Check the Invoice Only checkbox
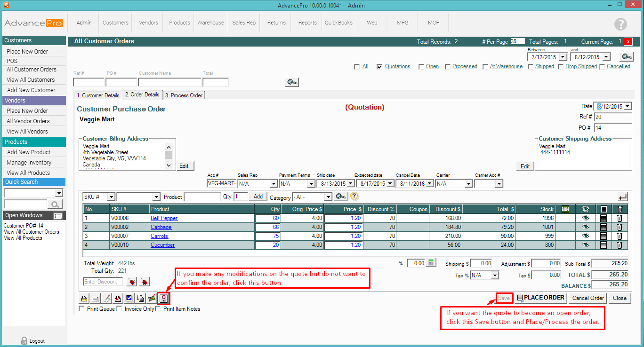 point(120,309)
